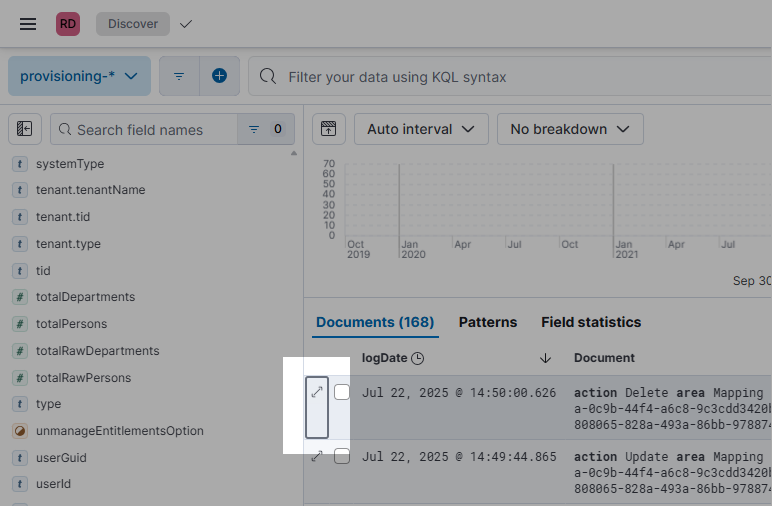Switch to the Patterns tab
This screenshot has width=772, height=506.
(x=488, y=322)
